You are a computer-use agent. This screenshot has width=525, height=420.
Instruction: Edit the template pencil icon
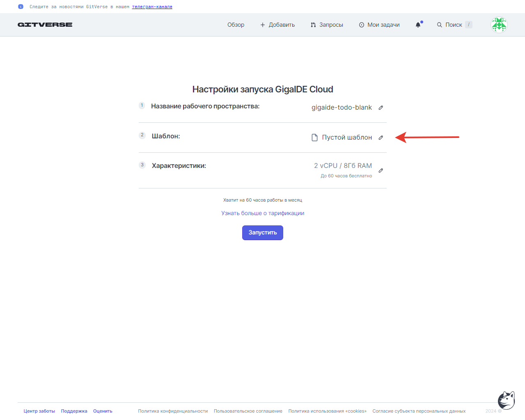[381, 138]
